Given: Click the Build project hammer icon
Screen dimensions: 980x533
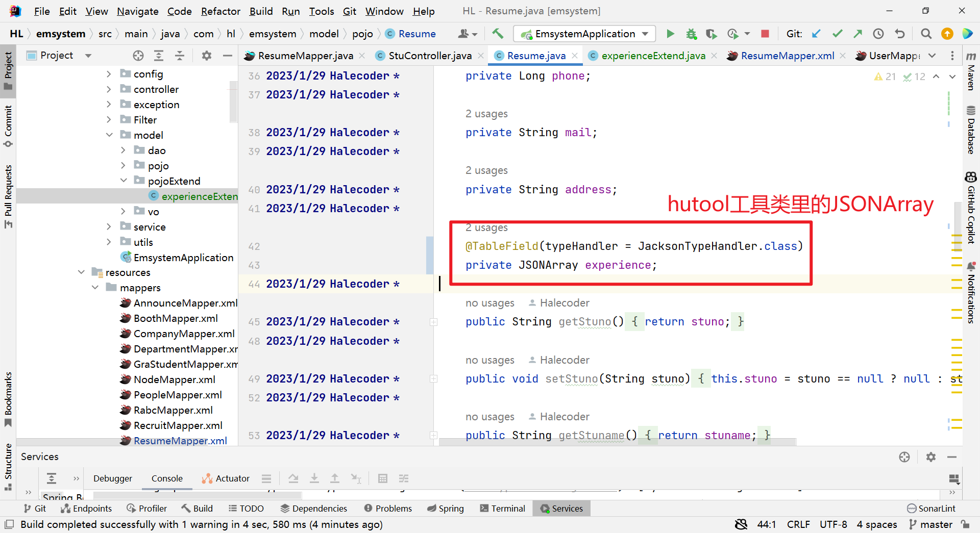Looking at the screenshot, I should 498,34.
